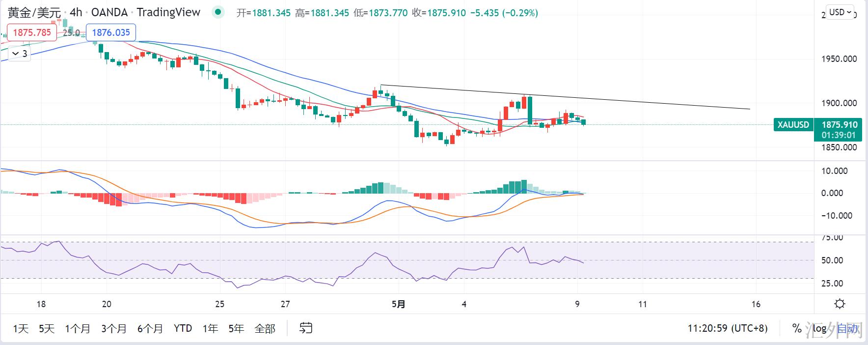Toggle auto scale mode
The height and width of the screenshot is (345, 868).
pyautogui.click(x=848, y=328)
